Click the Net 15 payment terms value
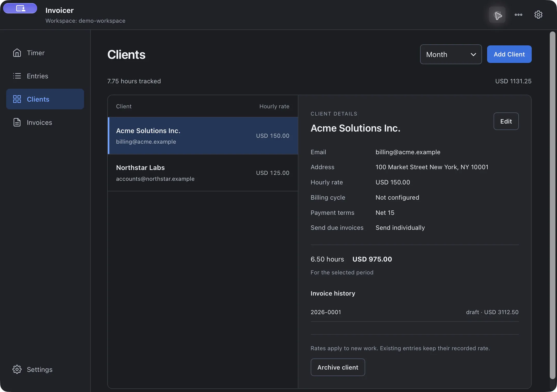Screen dimensions: 557x392 385,213
